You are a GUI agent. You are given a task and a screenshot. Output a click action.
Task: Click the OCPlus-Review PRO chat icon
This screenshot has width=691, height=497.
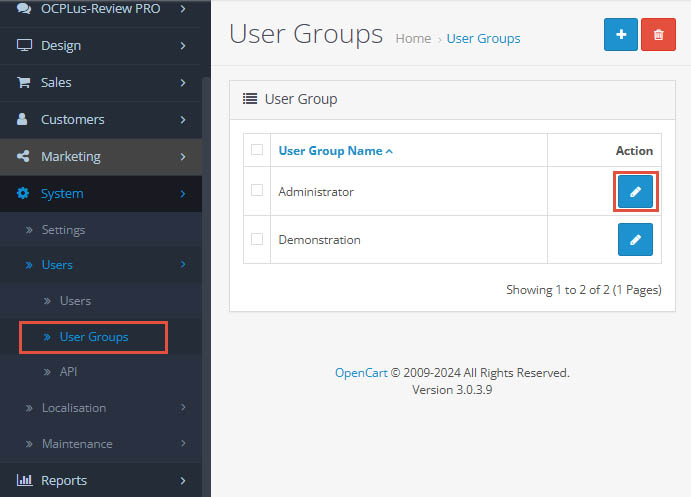pos(23,8)
